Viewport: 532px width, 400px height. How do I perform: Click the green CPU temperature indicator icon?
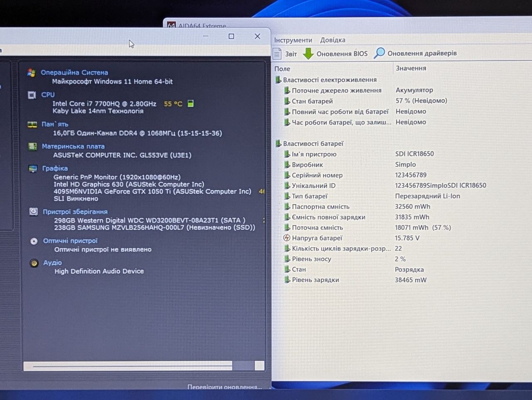tap(190, 103)
